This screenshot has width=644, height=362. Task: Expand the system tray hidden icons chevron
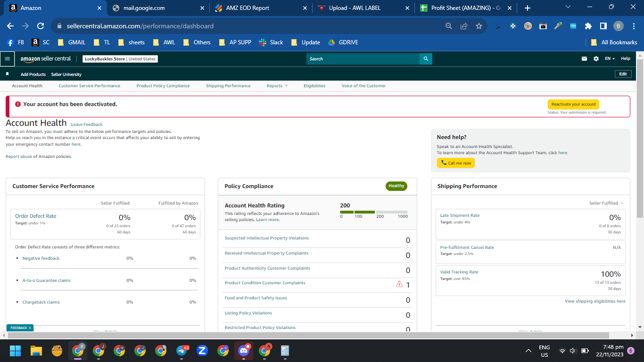529,351
